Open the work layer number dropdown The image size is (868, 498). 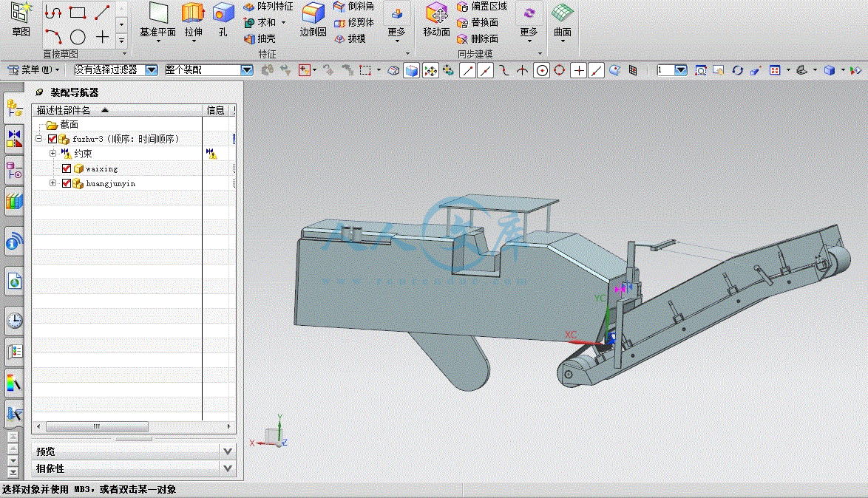(681, 70)
